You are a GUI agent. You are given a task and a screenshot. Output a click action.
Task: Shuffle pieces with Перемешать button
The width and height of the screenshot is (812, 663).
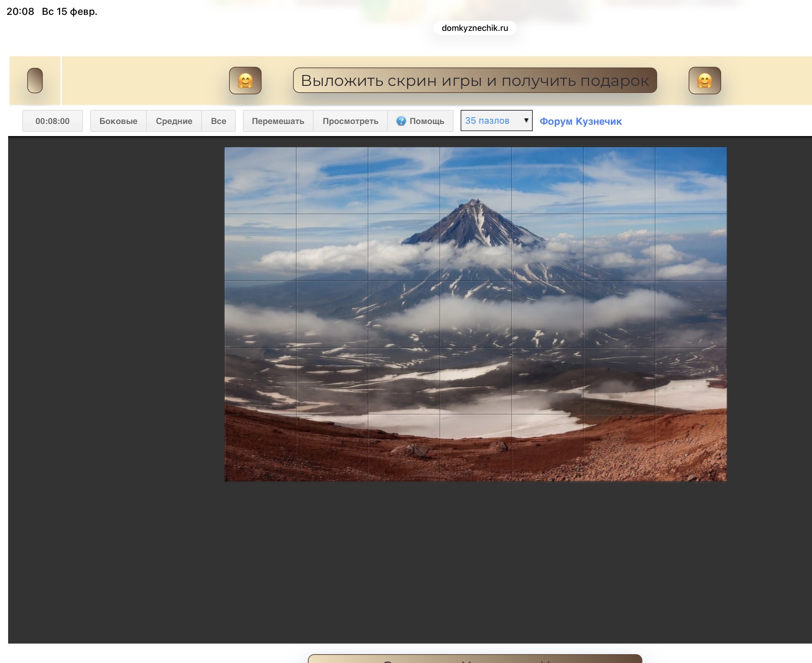[278, 121]
